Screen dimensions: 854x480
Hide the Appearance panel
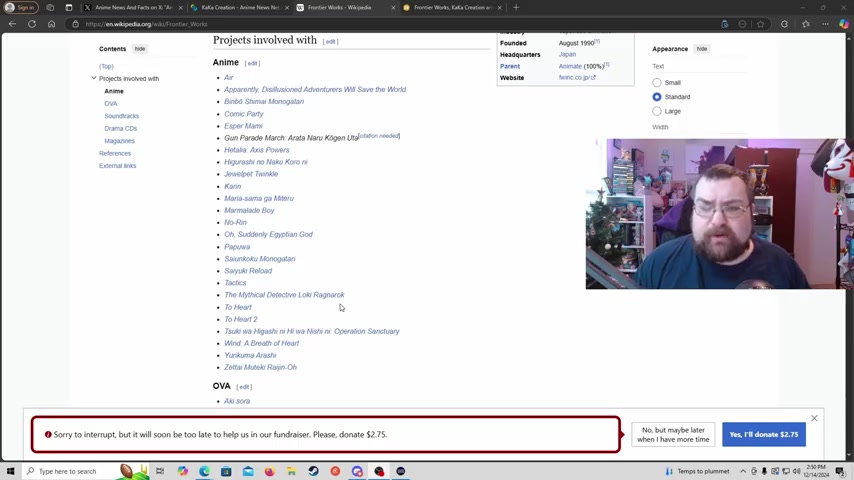(702, 48)
